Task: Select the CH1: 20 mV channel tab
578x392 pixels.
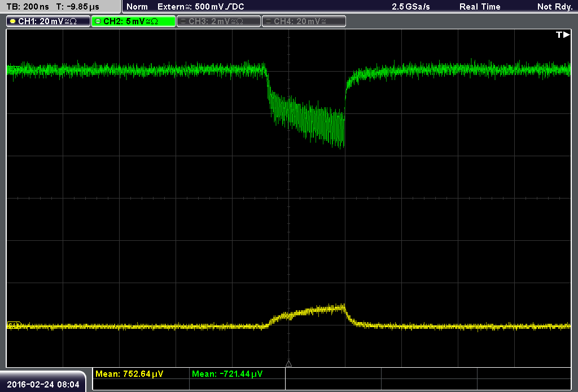Action: click(49, 21)
